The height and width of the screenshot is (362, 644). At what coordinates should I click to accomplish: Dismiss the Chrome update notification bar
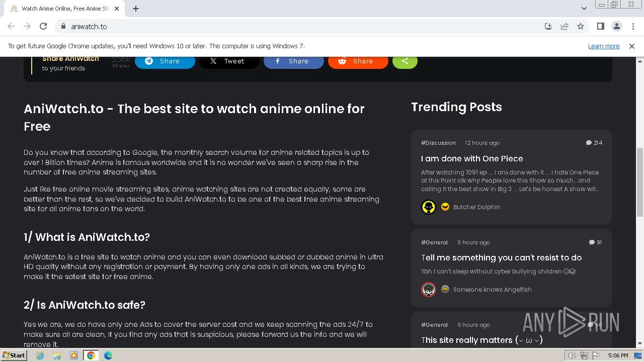[632, 46]
